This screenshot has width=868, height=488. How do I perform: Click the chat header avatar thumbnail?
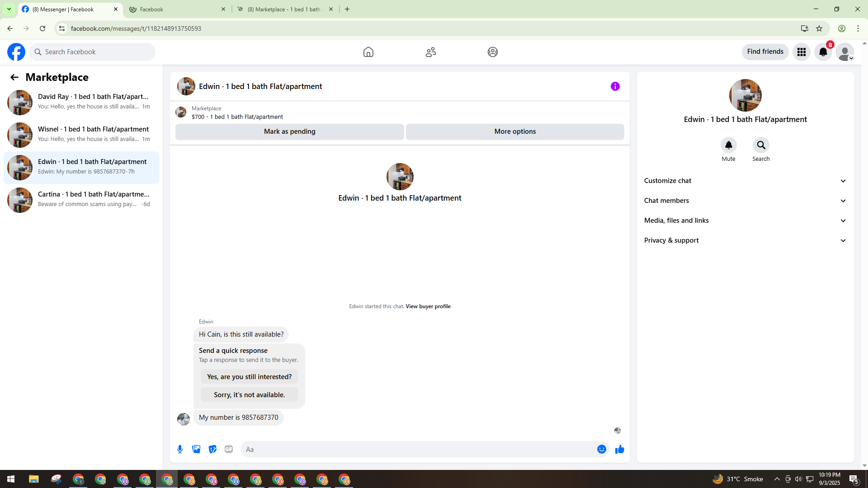click(x=186, y=86)
